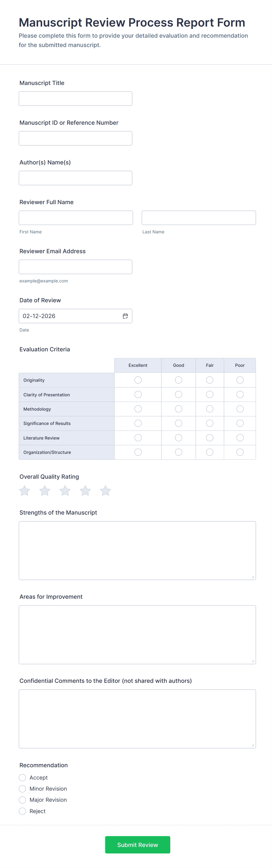
Task: Rate overall quality with the fourth star
Action: point(85,491)
